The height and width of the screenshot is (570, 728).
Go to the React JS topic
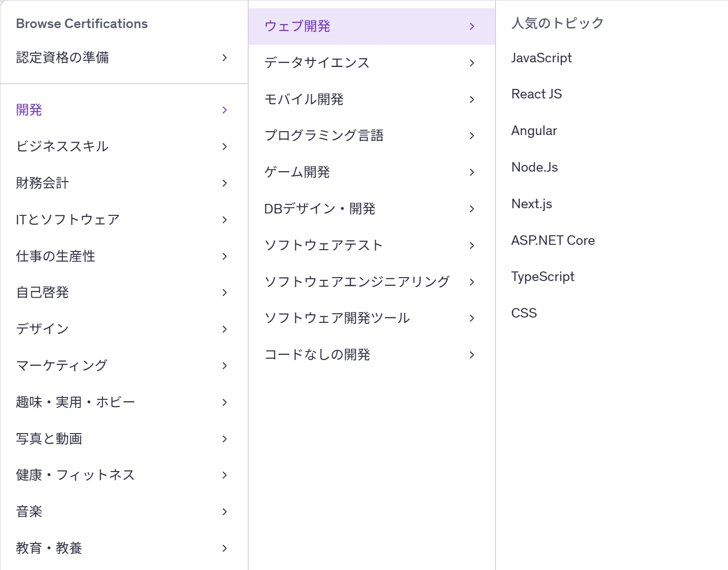click(x=536, y=94)
